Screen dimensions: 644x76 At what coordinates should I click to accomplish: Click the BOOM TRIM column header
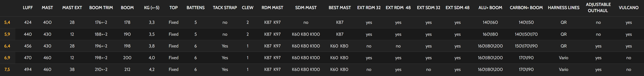click(101, 8)
